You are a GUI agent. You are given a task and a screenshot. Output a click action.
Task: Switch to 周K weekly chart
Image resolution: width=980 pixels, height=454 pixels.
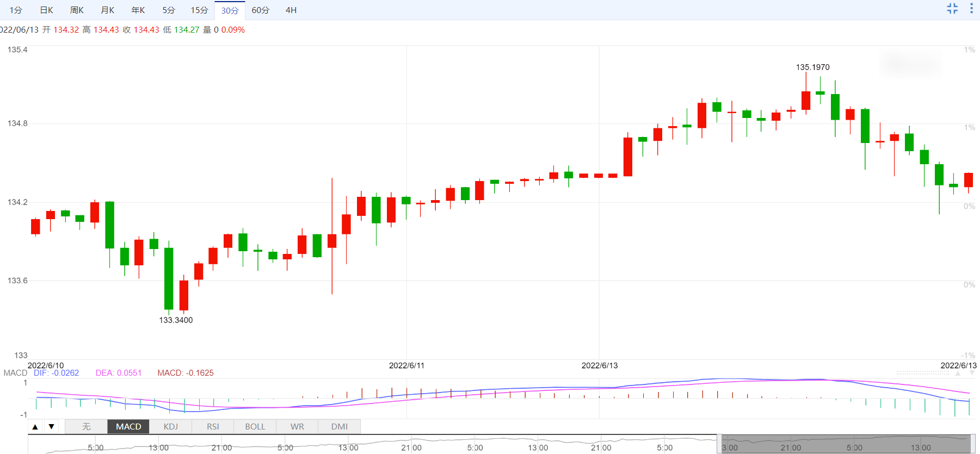pos(77,10)
